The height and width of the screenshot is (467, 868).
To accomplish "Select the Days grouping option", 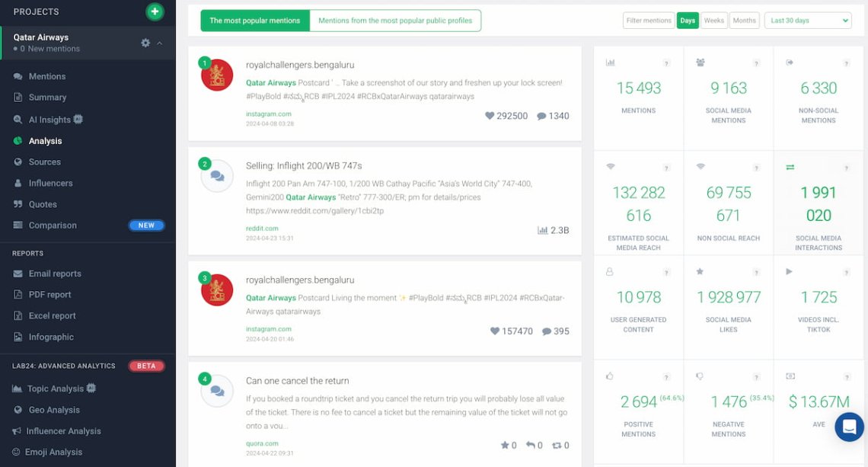I will pyautogui.click(x=688, y=21).
